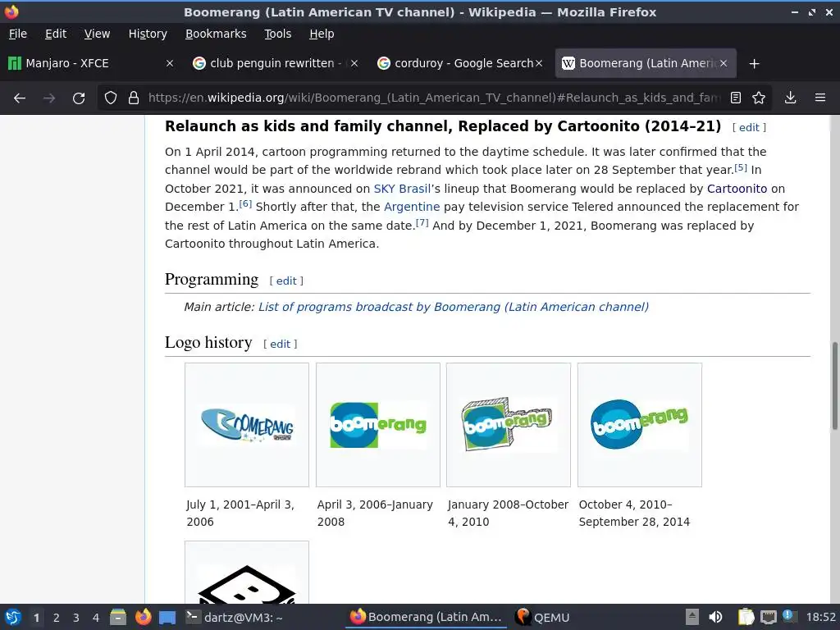The width and height of the screenshot is (840, 630).
Task: Click the page vertical scrollbar thumb
Action: (834, 386)
